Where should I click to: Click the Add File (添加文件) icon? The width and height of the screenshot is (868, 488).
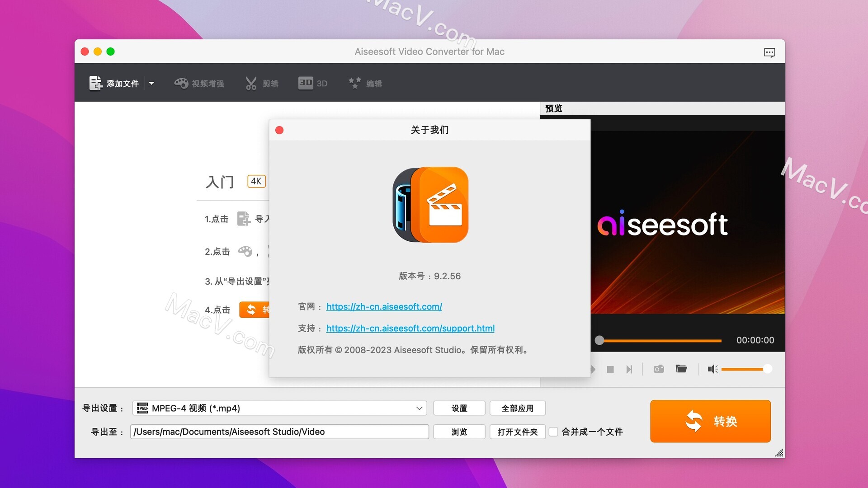[96, 83]
